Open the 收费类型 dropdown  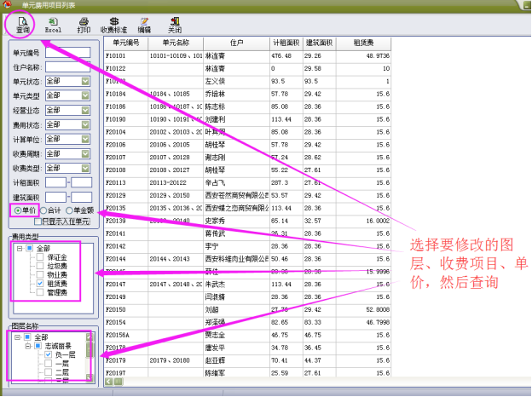coord(85,169)
